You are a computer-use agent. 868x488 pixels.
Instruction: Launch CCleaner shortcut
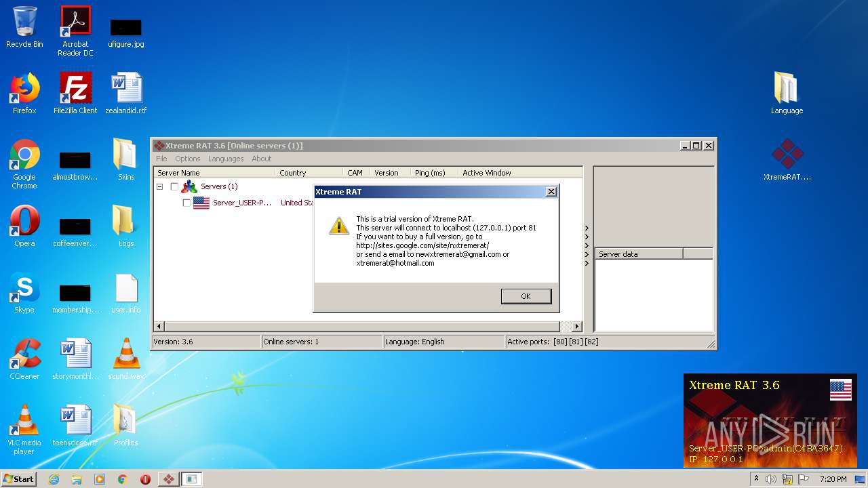tap(24, 359)
